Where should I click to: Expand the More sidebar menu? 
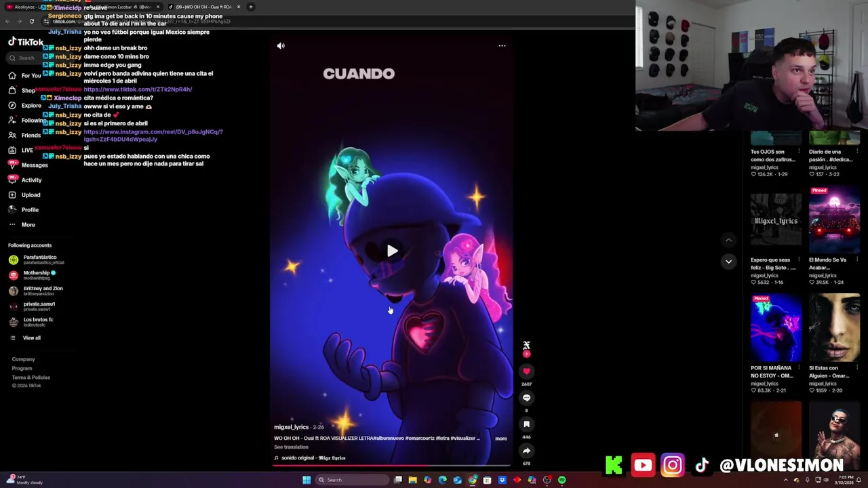pos(22,224)
